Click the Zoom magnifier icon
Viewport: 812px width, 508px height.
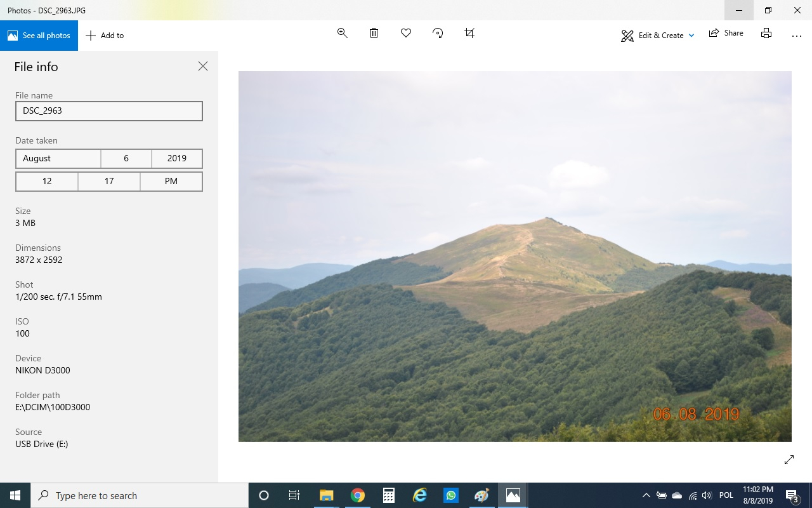point(343,33)
